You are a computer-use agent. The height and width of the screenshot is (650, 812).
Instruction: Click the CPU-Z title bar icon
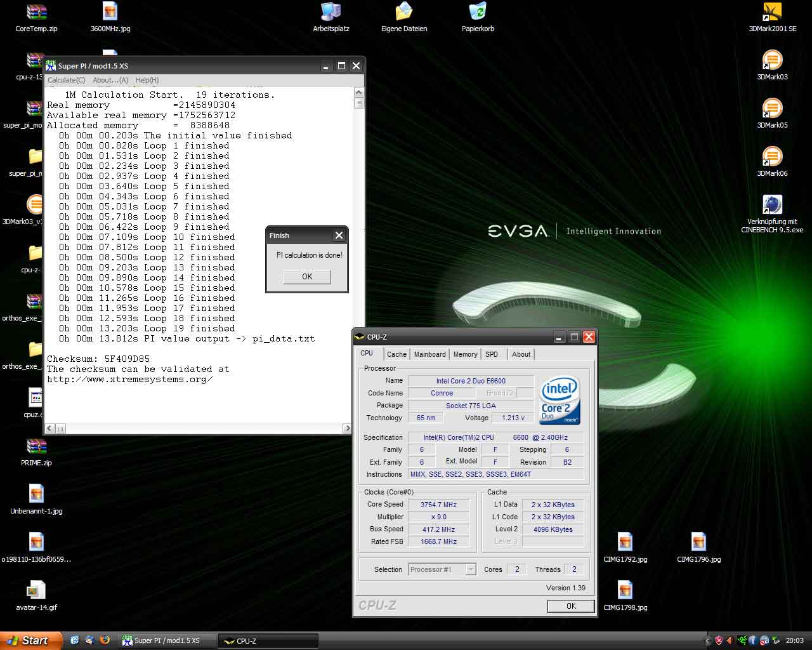point(360,337)
